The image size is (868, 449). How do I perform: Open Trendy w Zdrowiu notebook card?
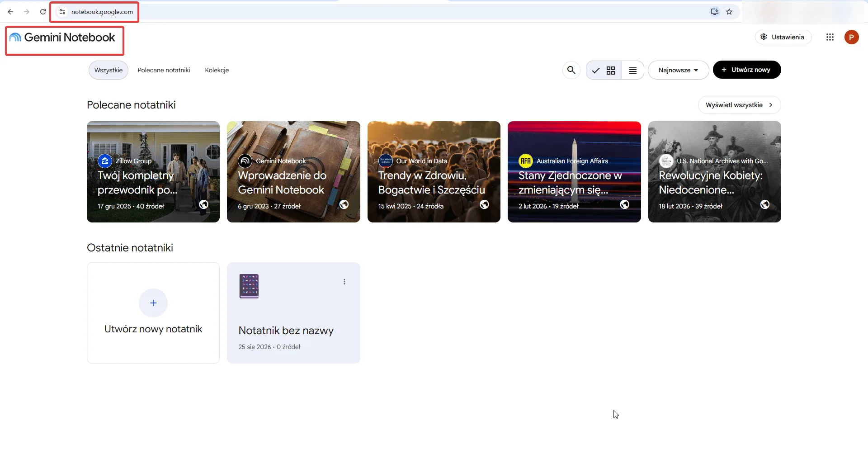[434, 172]
